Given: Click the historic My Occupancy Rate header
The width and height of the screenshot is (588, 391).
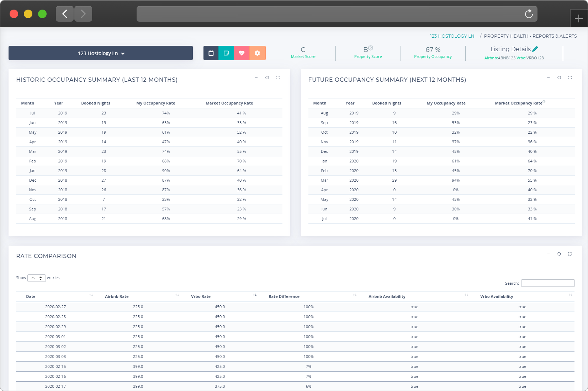Looking at the screenshot, I should [x=156, y=103].
